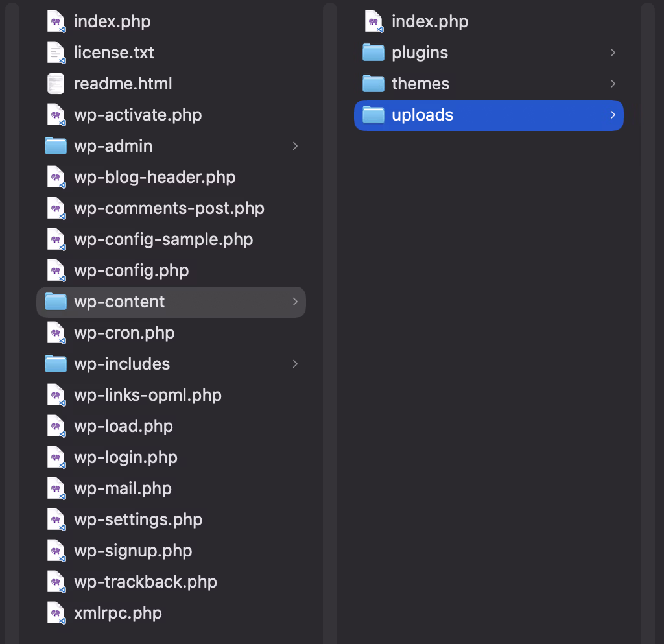Image resolution: width=664 pixels, height=644 pixels.
Task: Select the file name wp-config-sample.php
Action: [163, 240]
